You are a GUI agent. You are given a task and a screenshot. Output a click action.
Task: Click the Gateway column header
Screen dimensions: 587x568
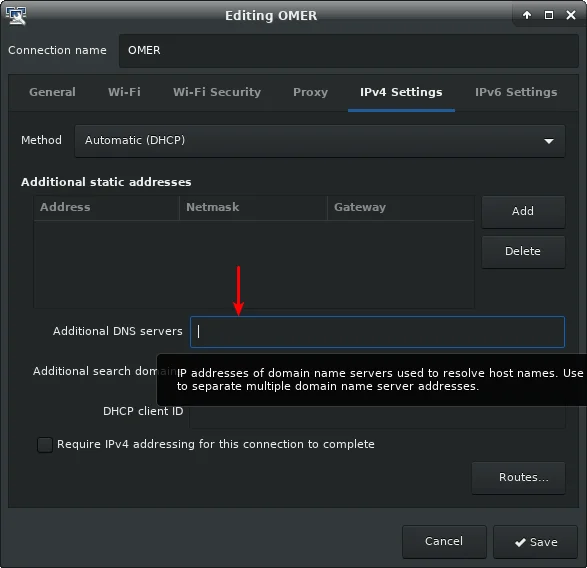(401, 207)
